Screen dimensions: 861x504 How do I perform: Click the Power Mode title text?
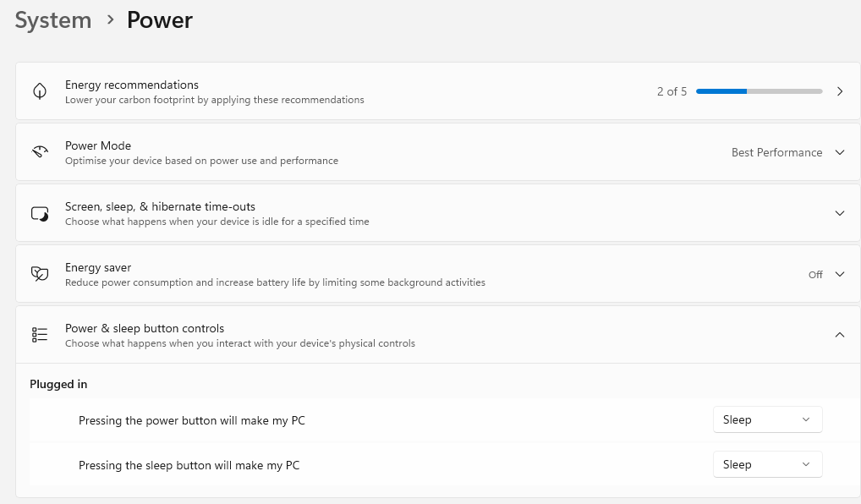(98, 145)
